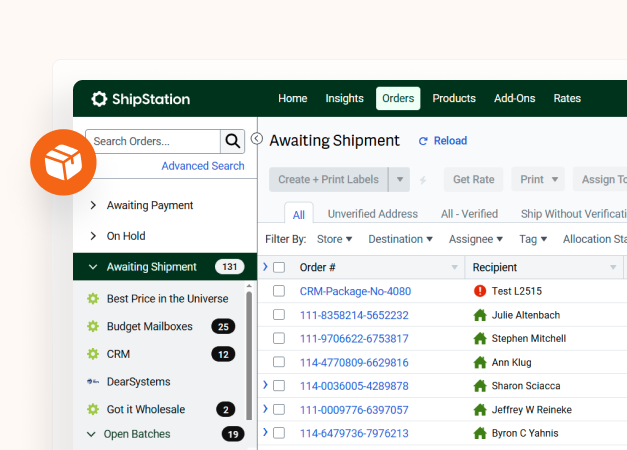Open the Store filter dropdown
The height and width of the screenshot is (450, 627).
point(334,239)
